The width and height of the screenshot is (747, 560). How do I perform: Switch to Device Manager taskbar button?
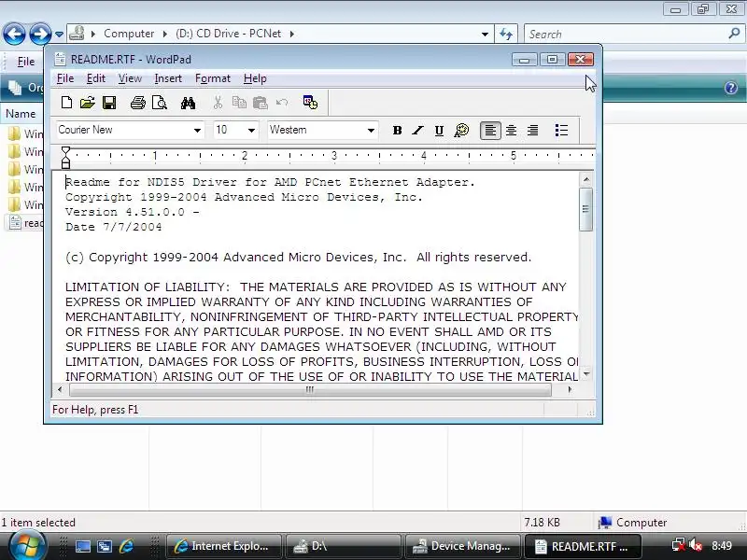point(462,546)
